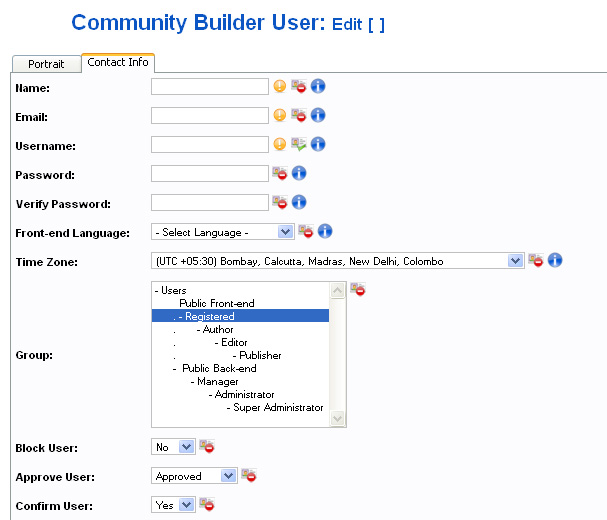Viewport: 607px width, 520px height.
Task: Click the blue info icon beside Email
Action: coord(318,115)
